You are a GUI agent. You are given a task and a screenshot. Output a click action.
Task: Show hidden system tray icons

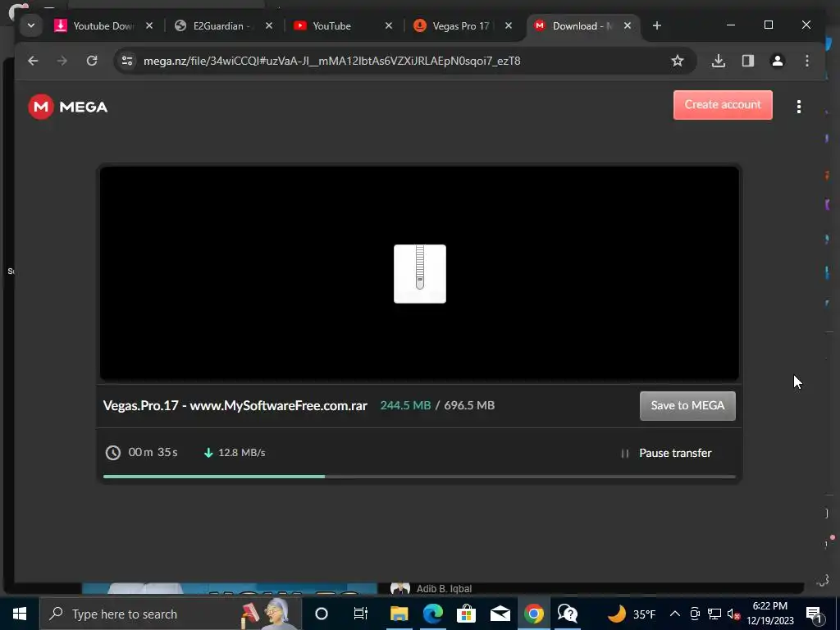(x=675, y=614)
